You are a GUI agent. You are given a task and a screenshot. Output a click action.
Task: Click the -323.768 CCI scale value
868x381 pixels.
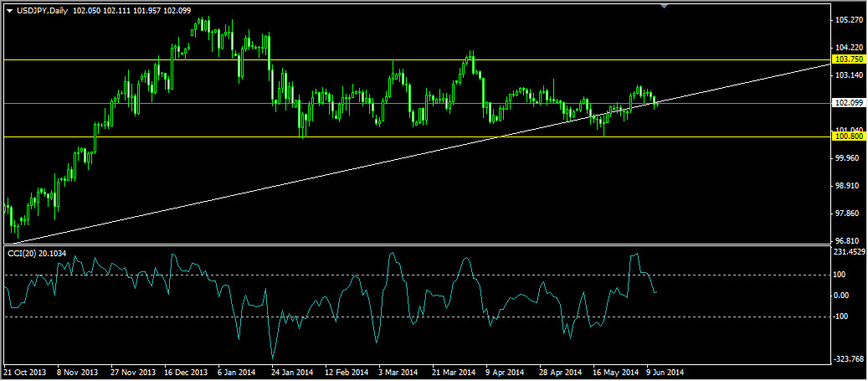848,359
